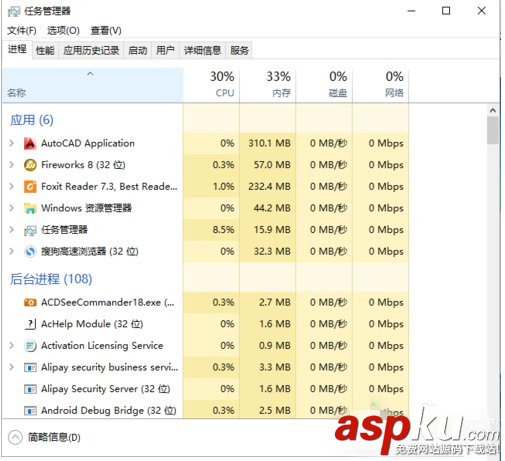Click the Foxit Reader process icon

30,187
